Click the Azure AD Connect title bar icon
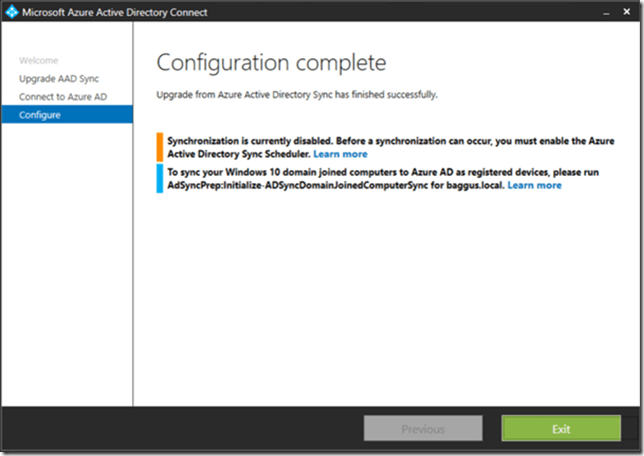 12,12
